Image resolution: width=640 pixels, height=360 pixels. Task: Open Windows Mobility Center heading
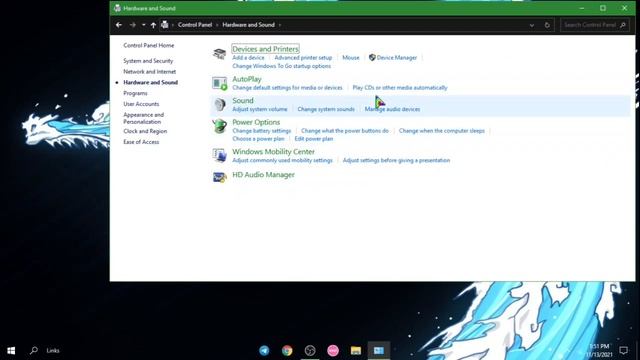click(x=273, y=151)
